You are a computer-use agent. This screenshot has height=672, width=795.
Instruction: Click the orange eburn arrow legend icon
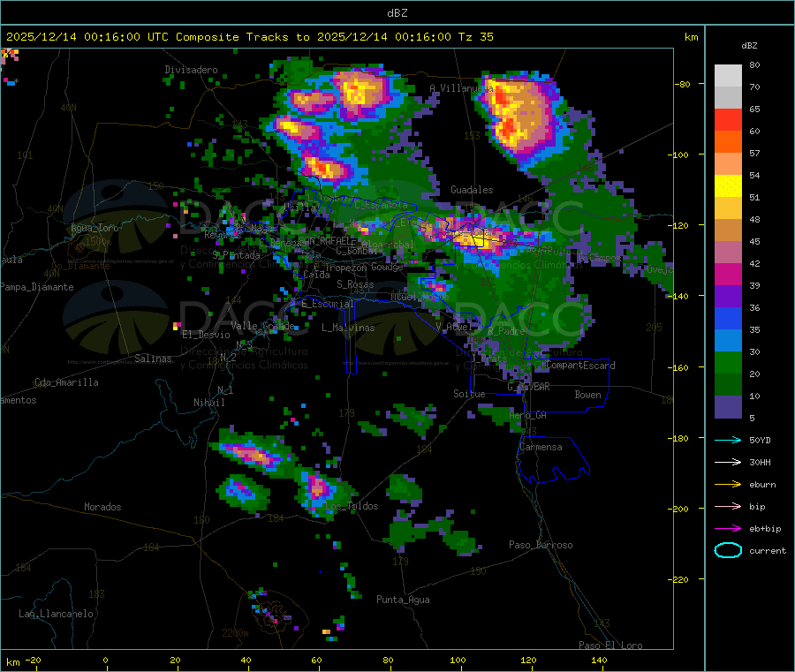click(x=728, y=485)
